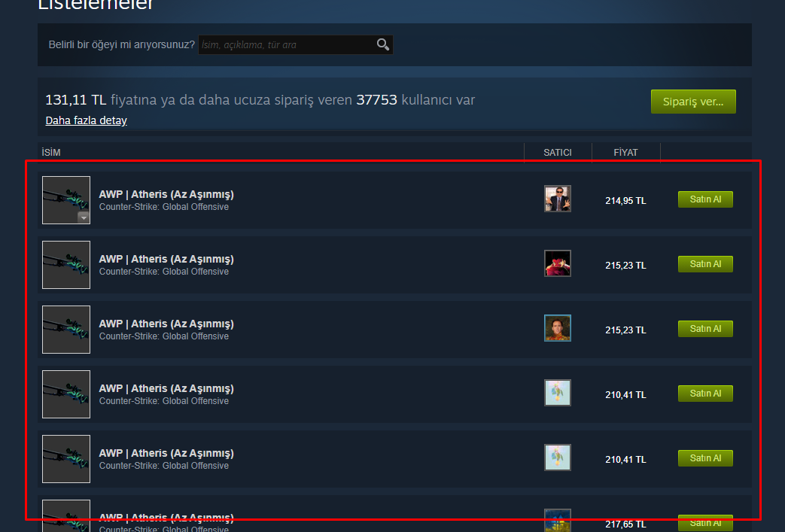785x532 pixels.
Task: Select the FİYAT column header
Action: (x=625, y=153)
